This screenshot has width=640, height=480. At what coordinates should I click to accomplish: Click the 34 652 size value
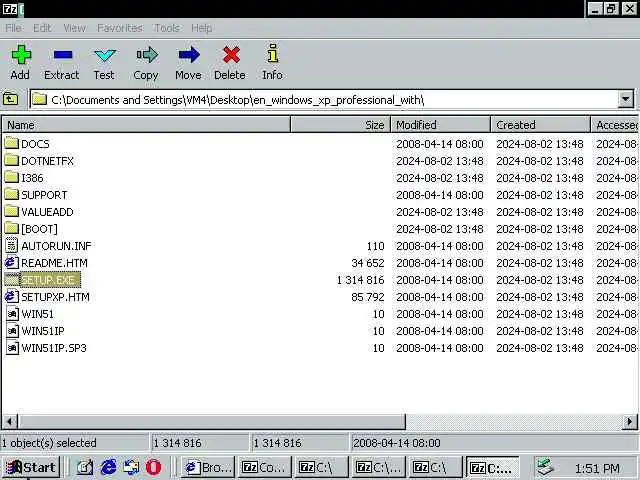tap(368, 263)
